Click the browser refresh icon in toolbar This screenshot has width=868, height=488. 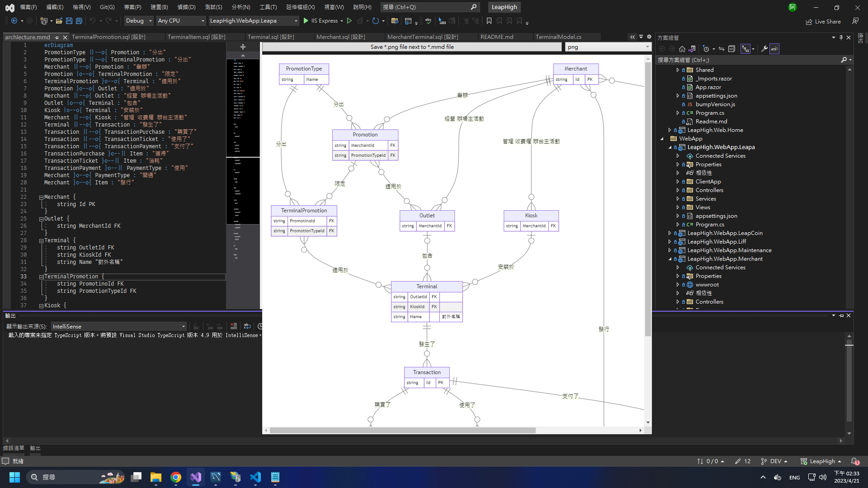tap(375, 21)
